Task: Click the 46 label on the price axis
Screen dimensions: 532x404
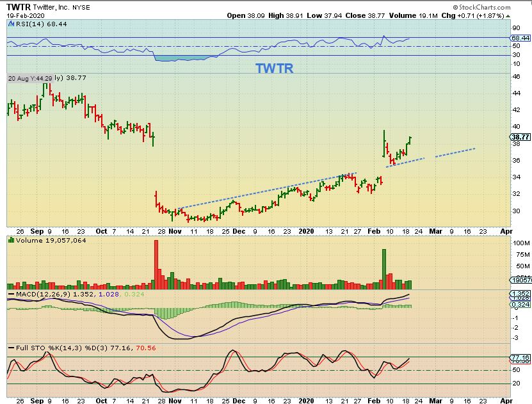Action: pyautogui.click(x=516, y=77)
